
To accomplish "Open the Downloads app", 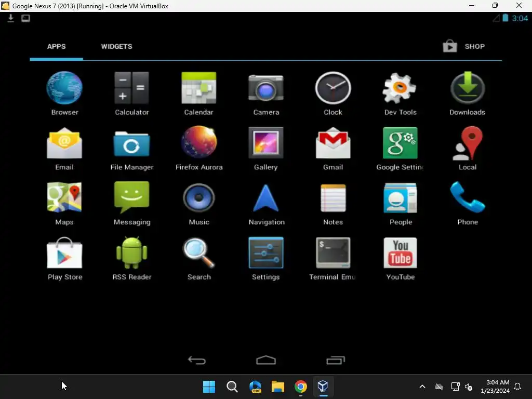I will click(467, 94).
